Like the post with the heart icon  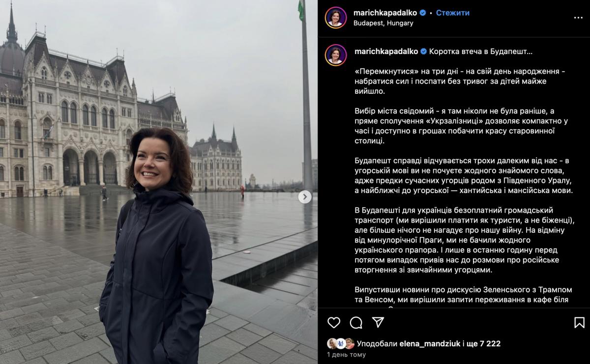(334, 323)
